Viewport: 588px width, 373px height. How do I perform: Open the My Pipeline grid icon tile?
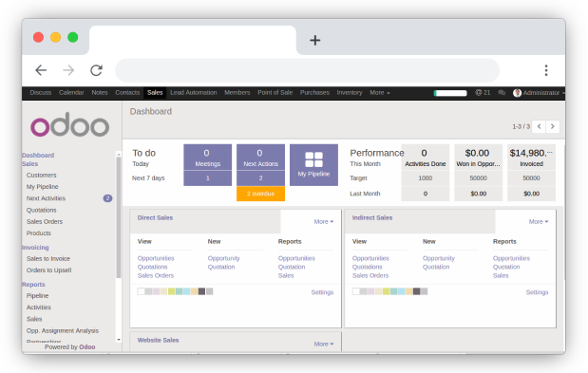tap(313, 165)
